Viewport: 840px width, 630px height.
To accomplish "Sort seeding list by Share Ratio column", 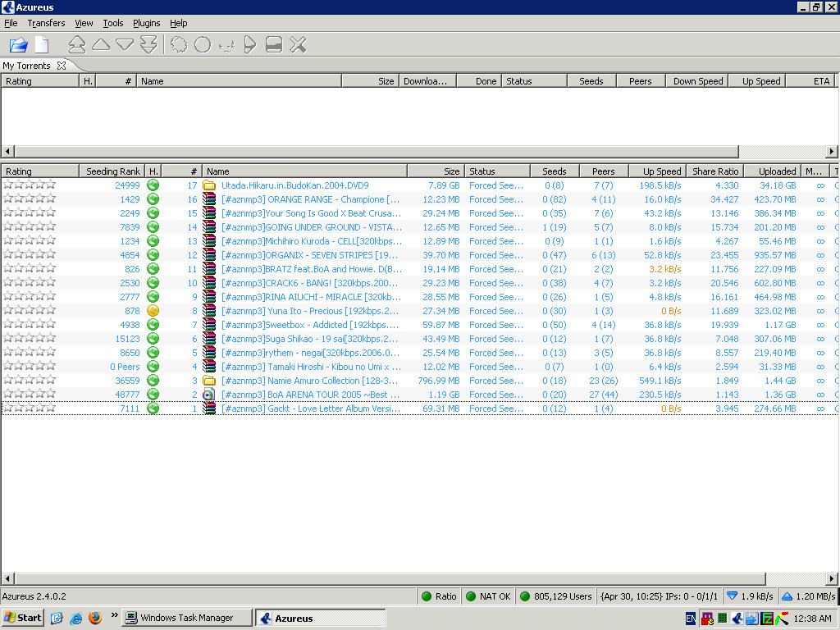I will [x=715, y=171].
